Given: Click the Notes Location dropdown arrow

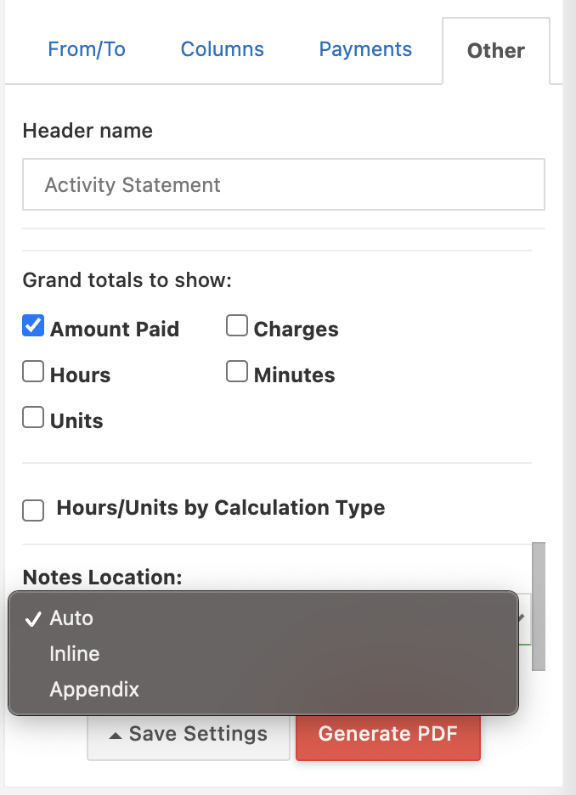Looking at the screenshot, I should coord(522,618).
